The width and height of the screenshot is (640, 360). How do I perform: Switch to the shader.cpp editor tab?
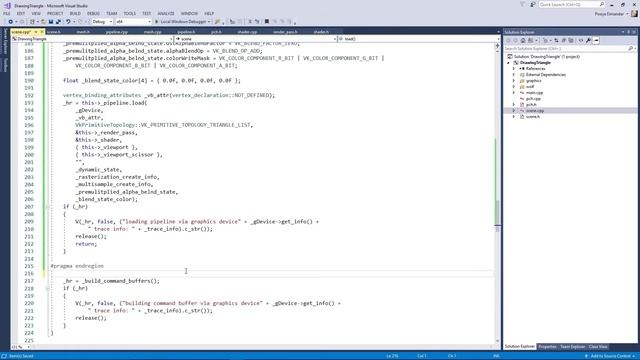247,32
